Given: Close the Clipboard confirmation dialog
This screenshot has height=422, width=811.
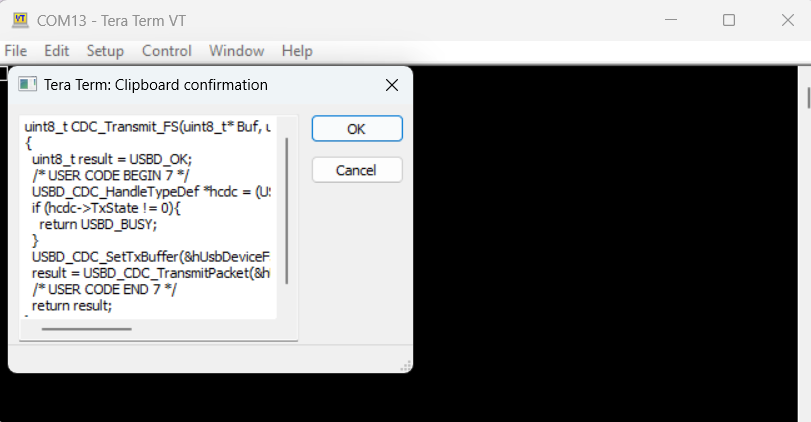Looking at the screenshot, I should (x=392, y=85).
